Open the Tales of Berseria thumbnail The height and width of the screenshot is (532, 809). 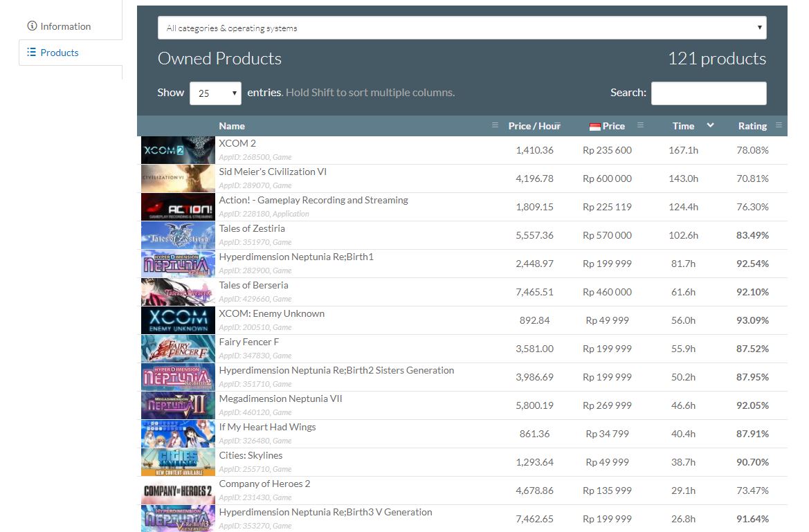point(178,292)
